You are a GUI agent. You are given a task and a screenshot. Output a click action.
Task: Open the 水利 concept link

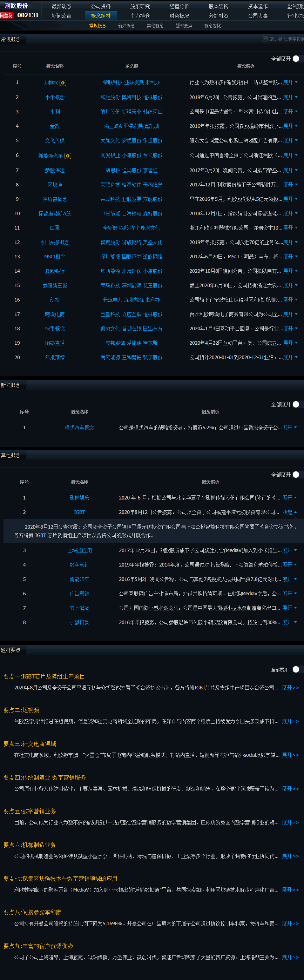click(x=55, y=112)
